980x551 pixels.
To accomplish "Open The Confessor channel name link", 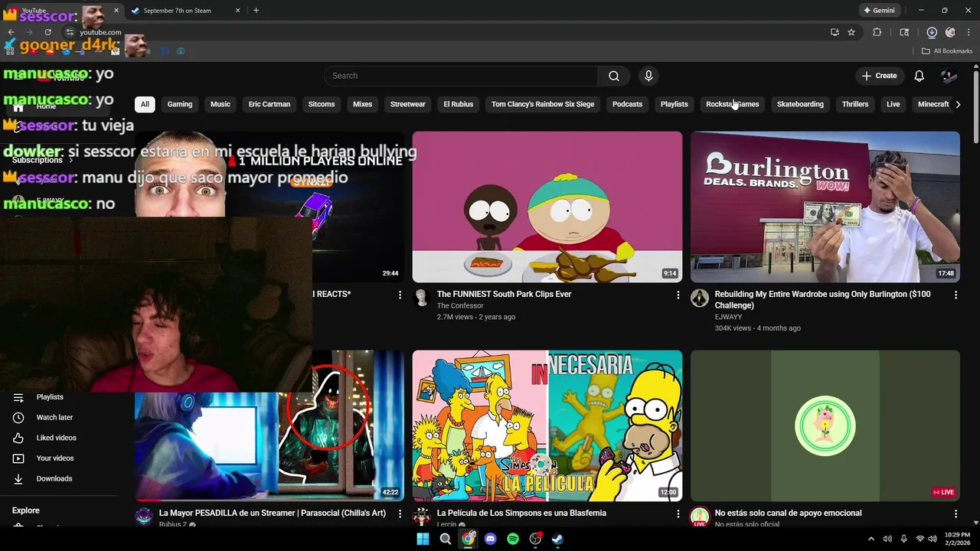I will (460, 305).
